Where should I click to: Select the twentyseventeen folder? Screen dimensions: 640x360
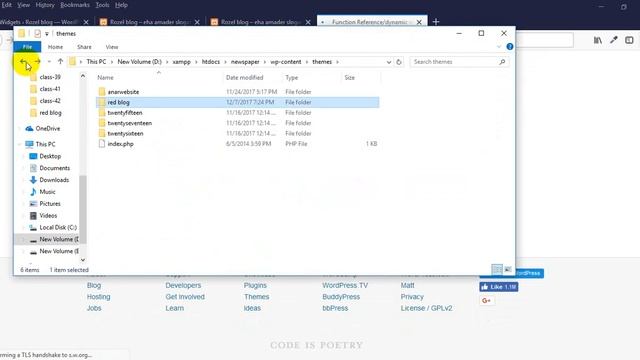[129, 123]
